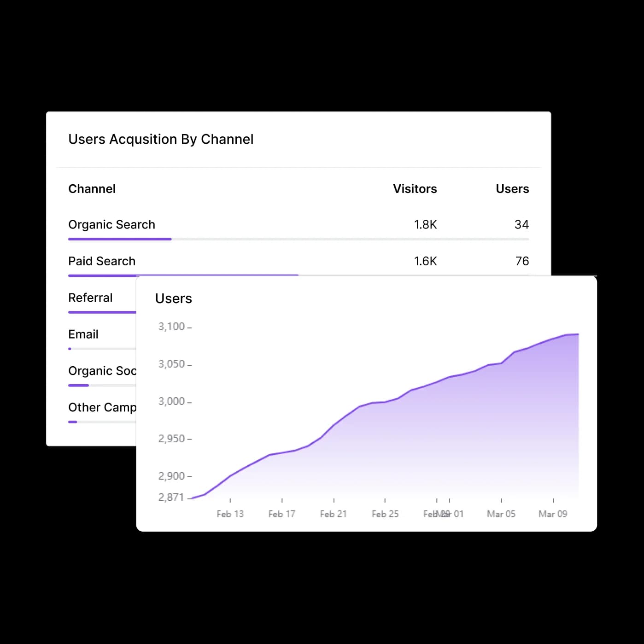The height and width of the screenshot is (644, 644).
Task: Select the Organic Social channel label
Action: click(x=102, y=371)
